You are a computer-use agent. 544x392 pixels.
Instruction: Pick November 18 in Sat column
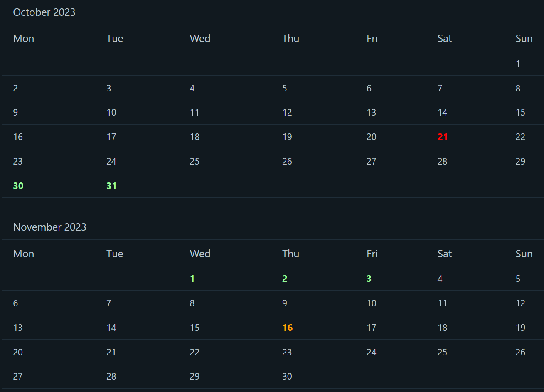(443, 328)
